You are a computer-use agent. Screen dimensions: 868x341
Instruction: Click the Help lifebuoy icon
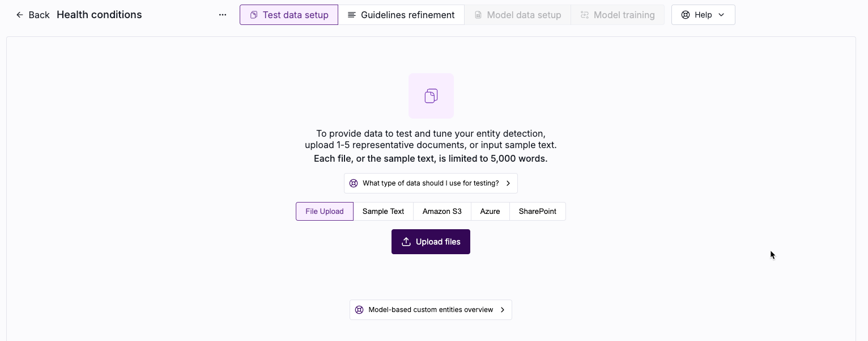(x=686, y=15)
